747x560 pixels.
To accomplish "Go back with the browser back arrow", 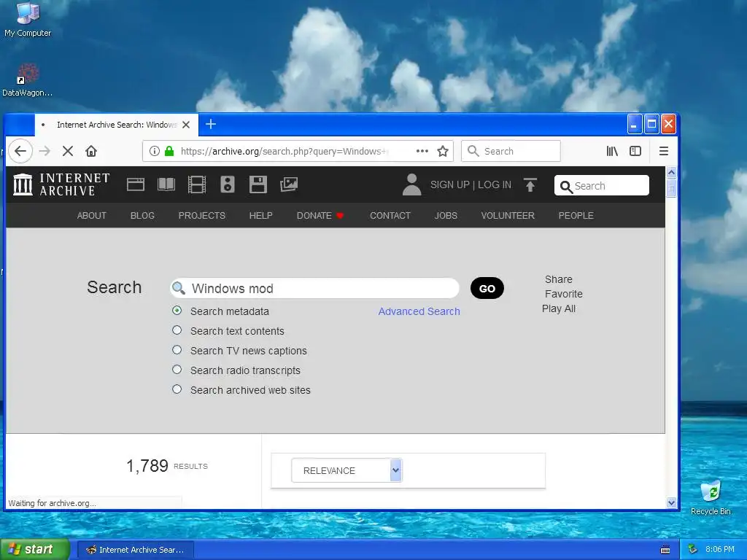I will click(20, 152).
